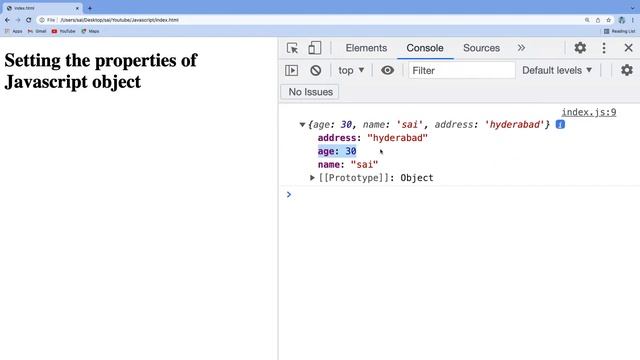Image resolution: width=640 pixels, height=360 pixels.
Task: Go back in browser history
Action: coord(7,20)
